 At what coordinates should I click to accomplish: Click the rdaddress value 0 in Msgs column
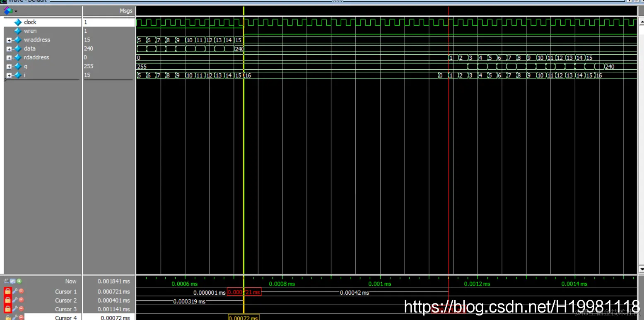pos(85,58)
